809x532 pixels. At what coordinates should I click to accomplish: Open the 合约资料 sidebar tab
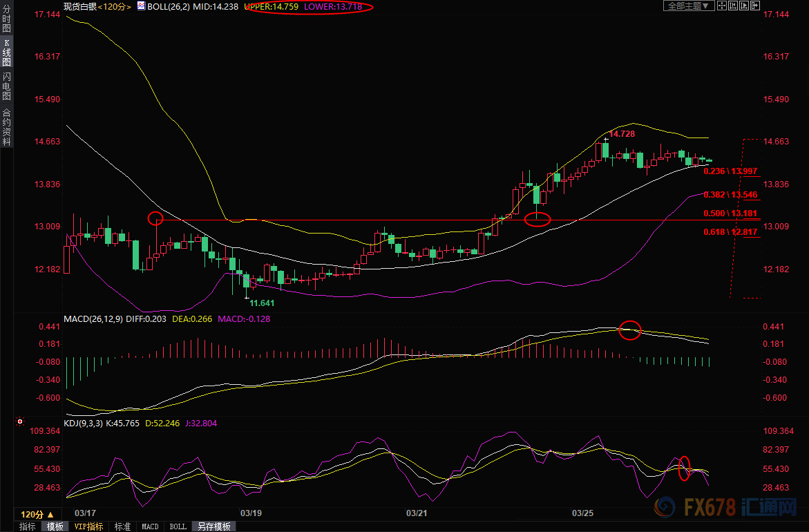click(6, 126)
